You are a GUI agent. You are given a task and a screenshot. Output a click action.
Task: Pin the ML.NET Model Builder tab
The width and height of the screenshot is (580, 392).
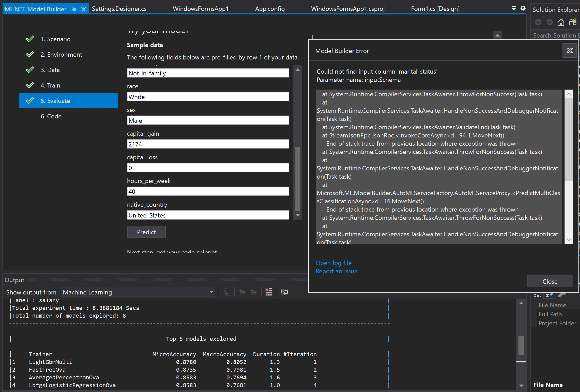(x=74, y=9)
